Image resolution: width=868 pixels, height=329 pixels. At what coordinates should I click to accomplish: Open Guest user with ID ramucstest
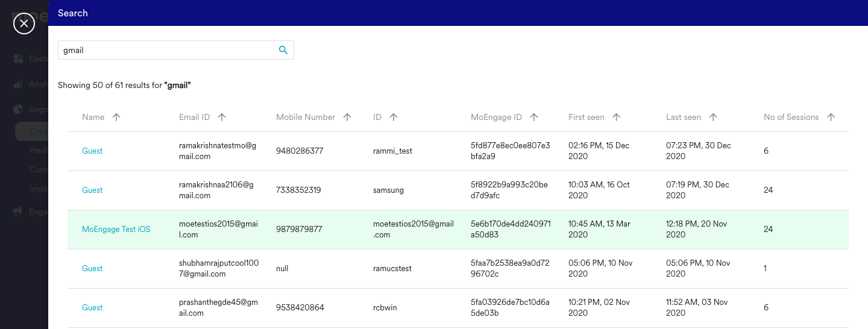(x=92, y=269)
